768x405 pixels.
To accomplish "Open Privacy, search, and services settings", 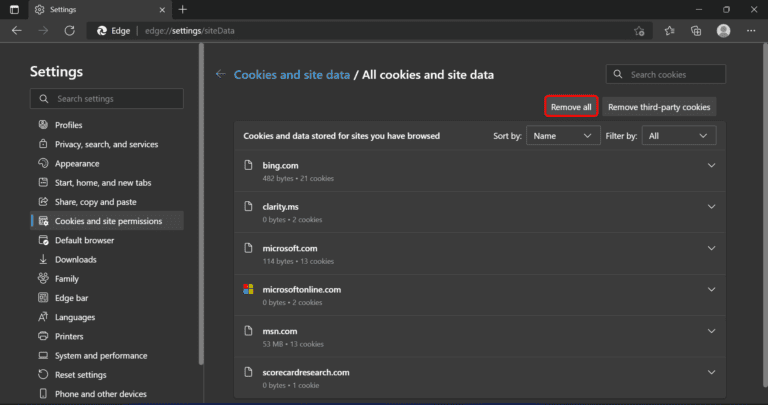I will 106,144.
